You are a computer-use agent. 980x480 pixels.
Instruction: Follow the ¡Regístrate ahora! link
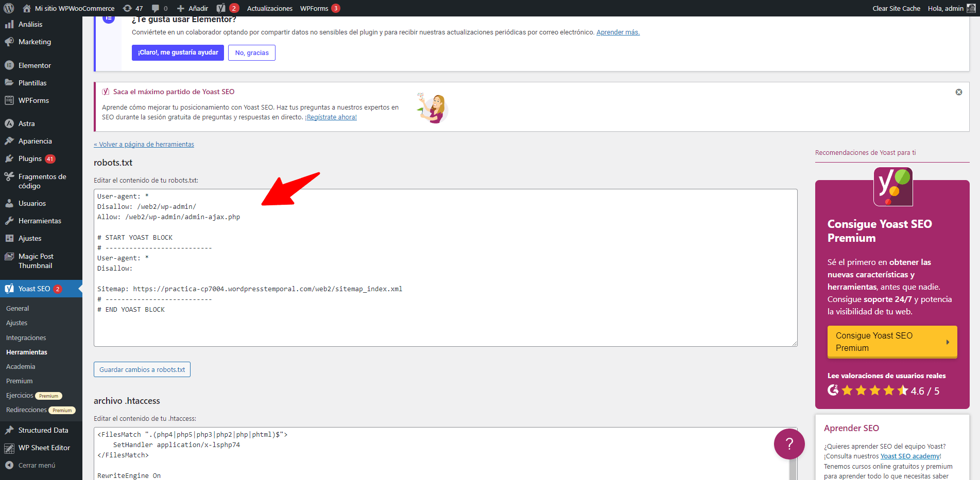click(331, 117)
